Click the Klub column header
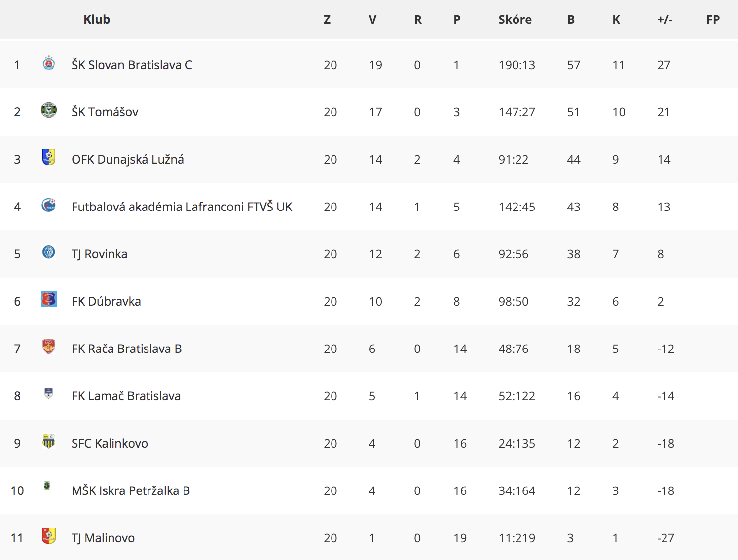 97,20
